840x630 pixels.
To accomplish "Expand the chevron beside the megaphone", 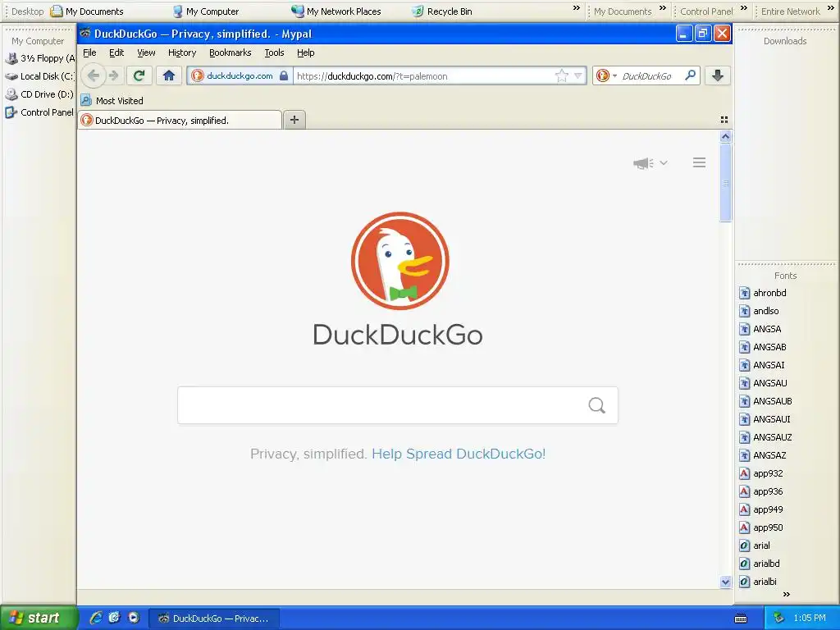I will (x=663, y=163).
